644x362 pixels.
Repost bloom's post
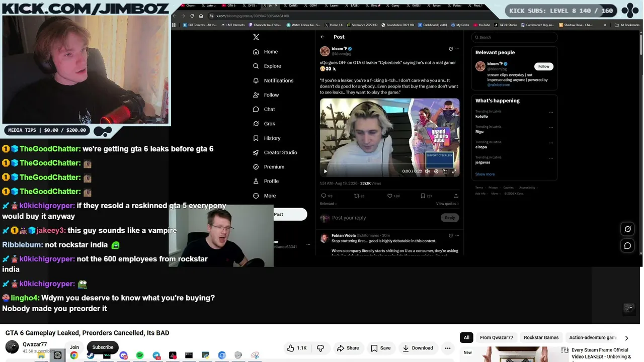tap(357, 196)
